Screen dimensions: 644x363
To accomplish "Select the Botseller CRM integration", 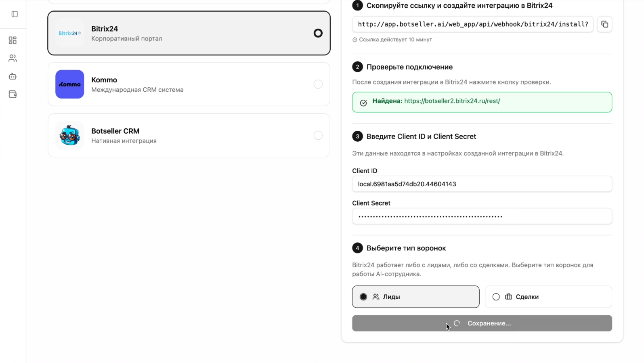I will 189,135.
